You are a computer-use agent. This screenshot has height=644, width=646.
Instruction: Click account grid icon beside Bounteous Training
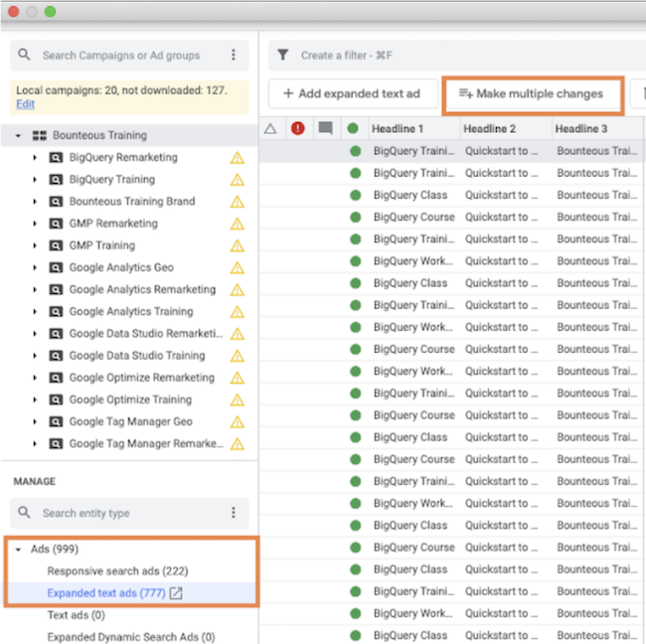click(40, 135)
